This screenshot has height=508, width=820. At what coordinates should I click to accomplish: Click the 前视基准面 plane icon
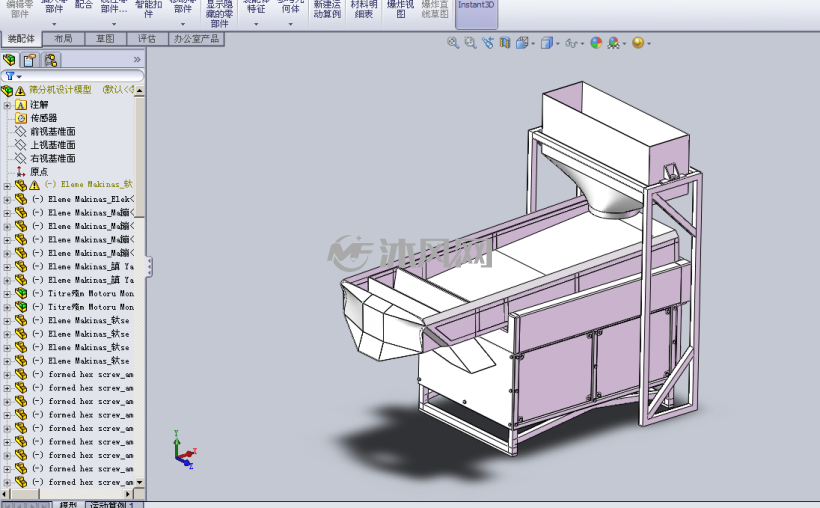coord(20,131)
